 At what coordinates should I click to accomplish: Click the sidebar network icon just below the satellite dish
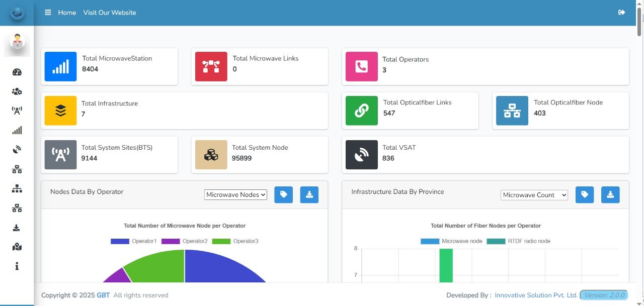click(x=17, y=169)
